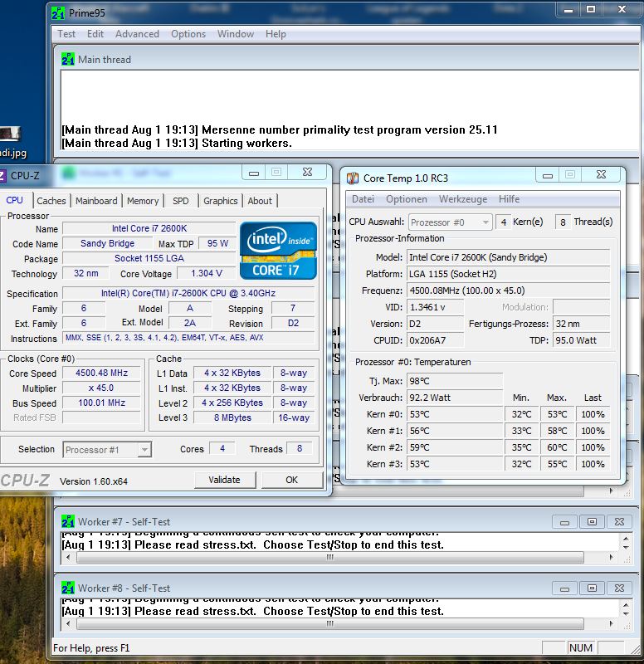Switch to the Memory tab in CPU-Z
Viewport: 644px width, 664px height.
point(143,201)
